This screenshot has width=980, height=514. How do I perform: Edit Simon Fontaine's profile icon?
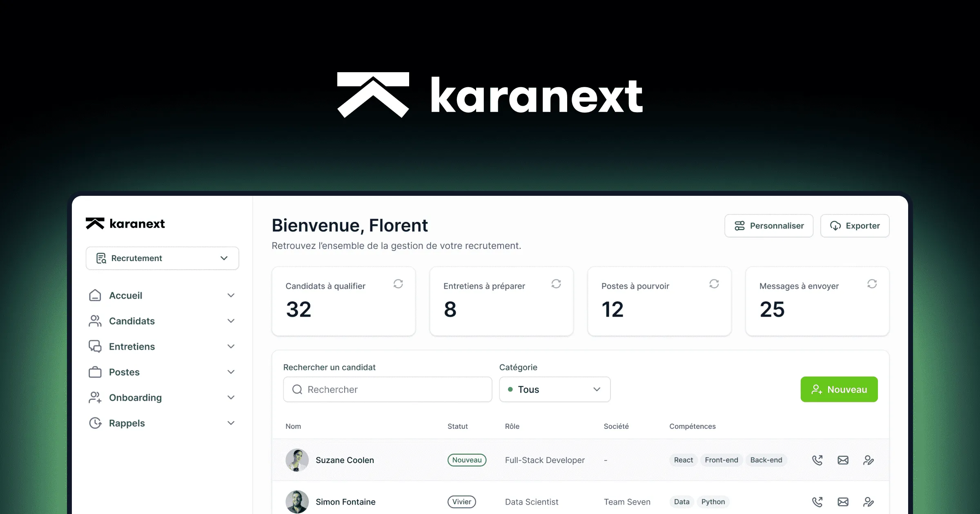[869, 502]
